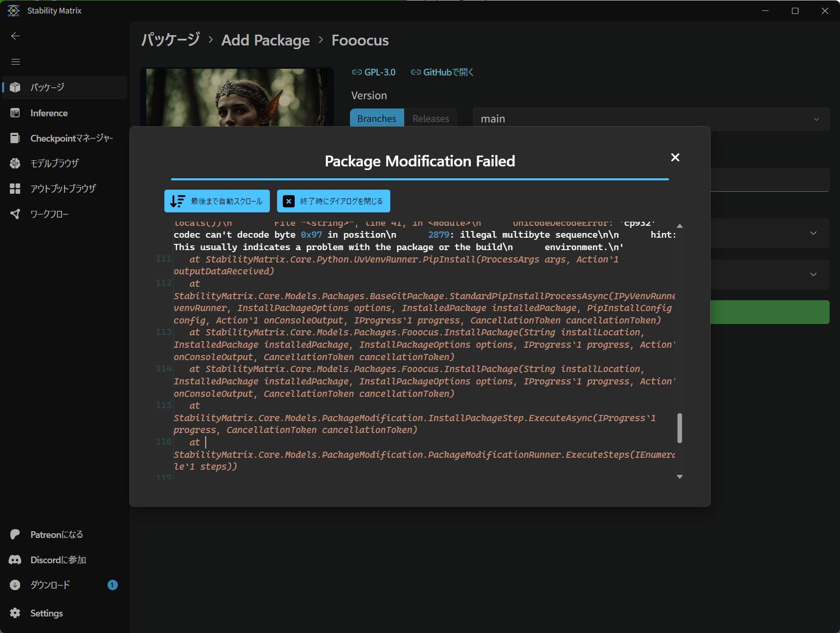Open the パッケージ sidebar item

click(64, 87)
